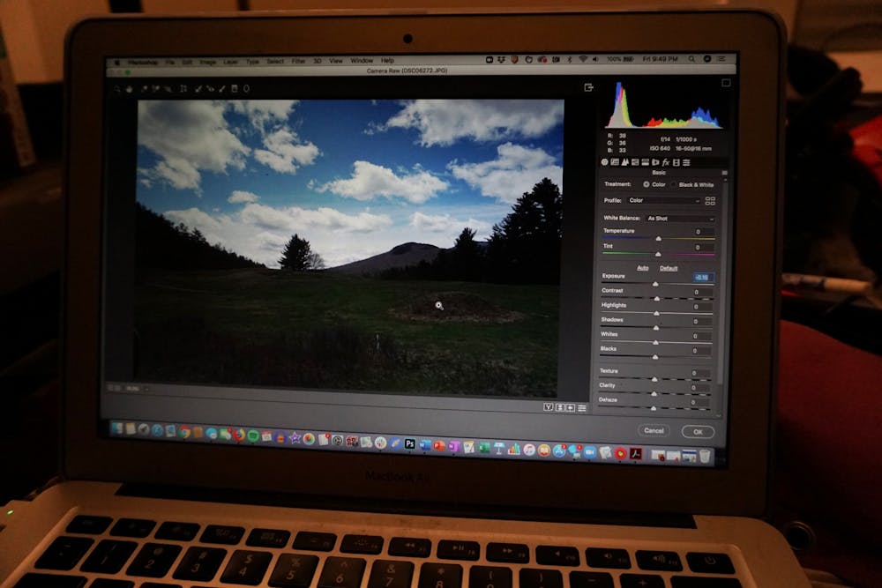Open the Basic panel tab icon
Viewport: 882px width, 588px height.
click(605, 162)
